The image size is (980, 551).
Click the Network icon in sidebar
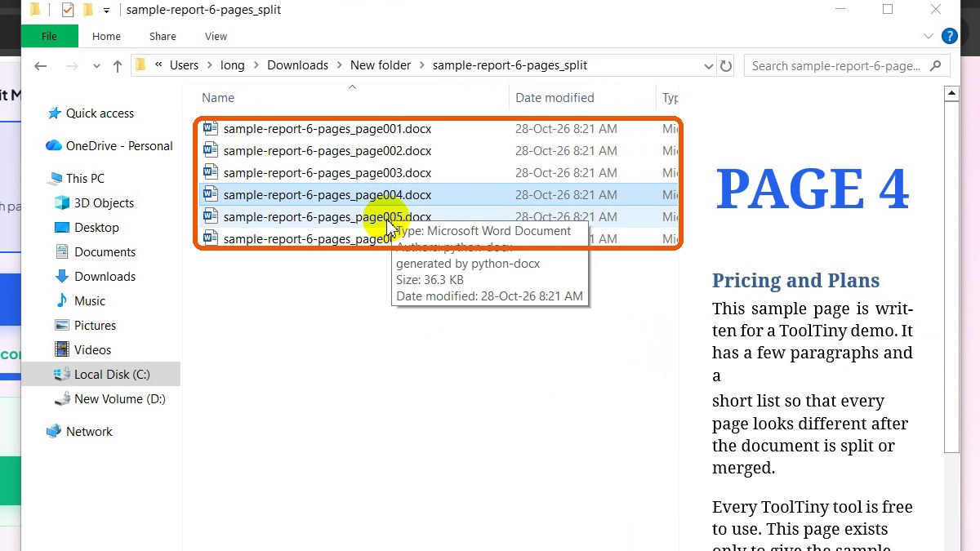(54, 432)
